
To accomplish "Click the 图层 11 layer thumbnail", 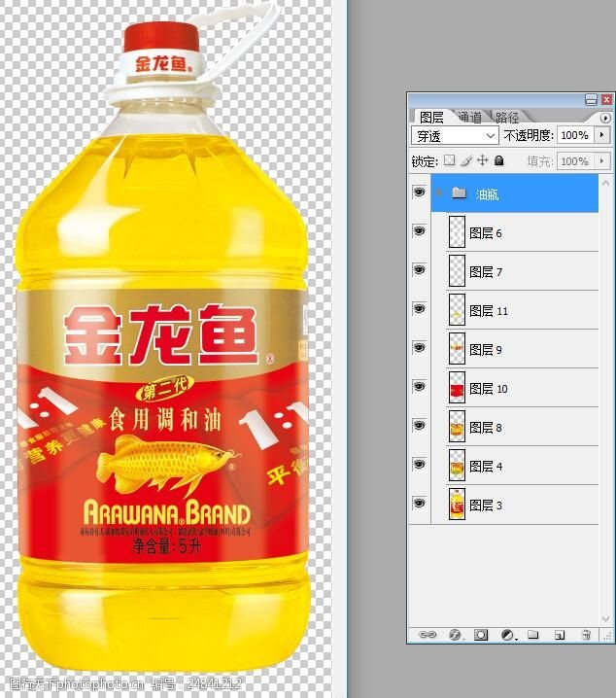I will [457, 309].
